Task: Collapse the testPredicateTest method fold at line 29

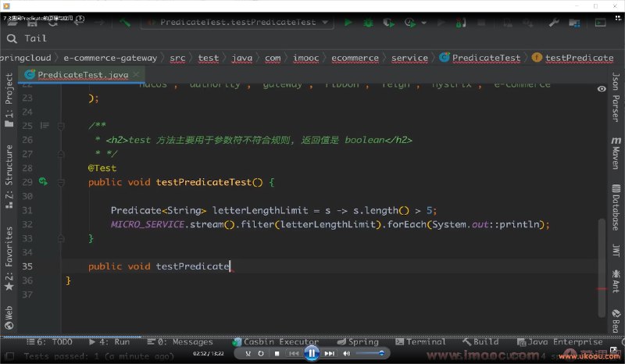Action: [x=61, y=183]
